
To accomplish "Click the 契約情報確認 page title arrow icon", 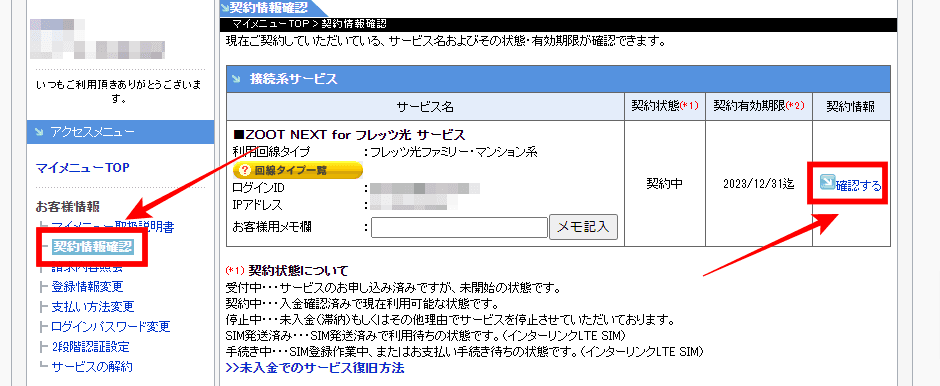I will tap(225, 7).
